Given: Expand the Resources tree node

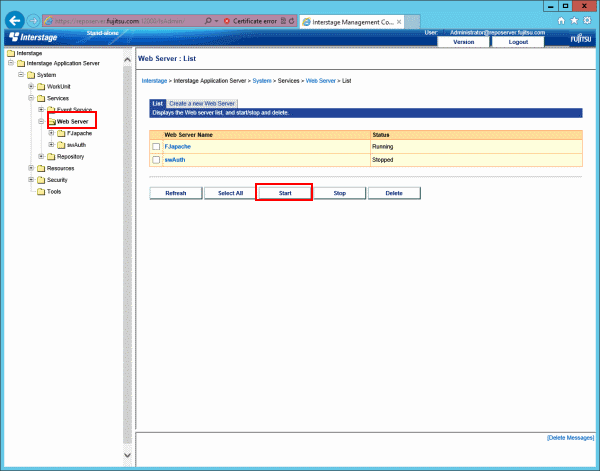Looking at the screenshot, I should point(31,168).
